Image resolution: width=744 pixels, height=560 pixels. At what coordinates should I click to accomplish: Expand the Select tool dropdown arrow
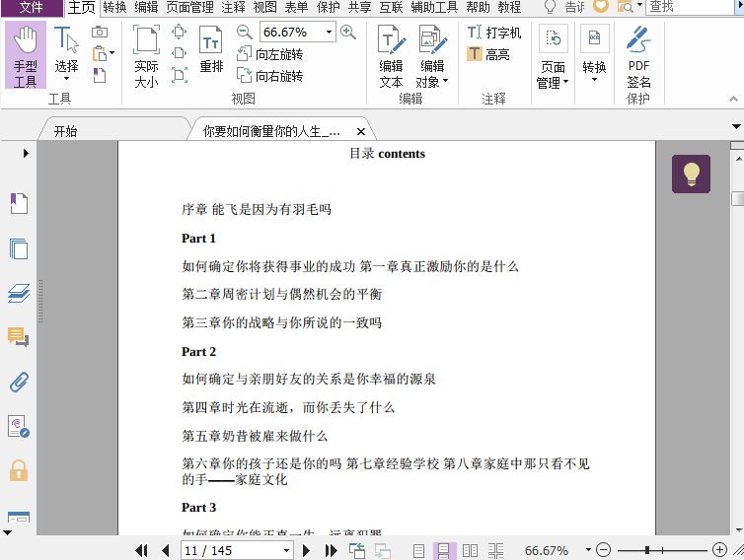pos(66,79)
